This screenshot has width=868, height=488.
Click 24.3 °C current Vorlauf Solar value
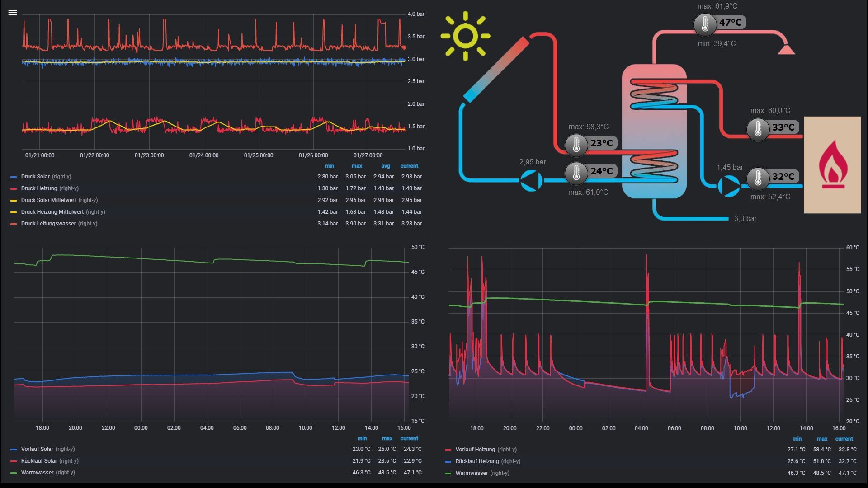412,449
